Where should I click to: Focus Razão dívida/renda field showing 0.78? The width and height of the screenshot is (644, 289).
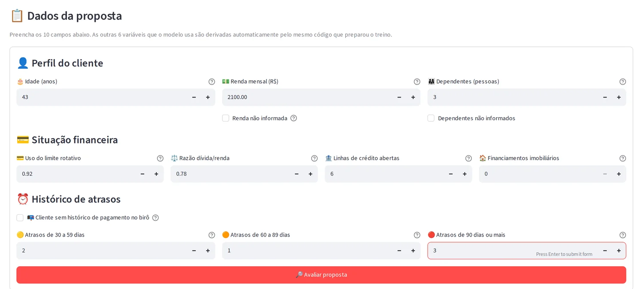(230, 174)
